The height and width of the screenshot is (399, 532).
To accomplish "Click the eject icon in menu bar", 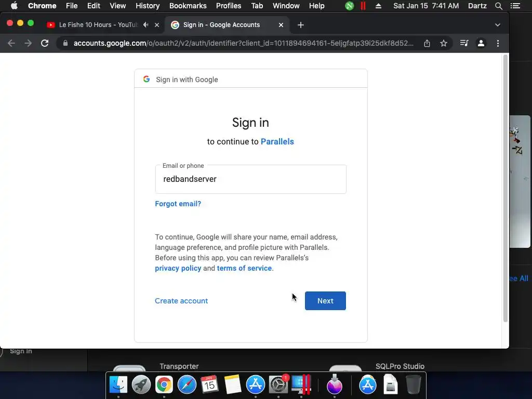I will (378, 6).
